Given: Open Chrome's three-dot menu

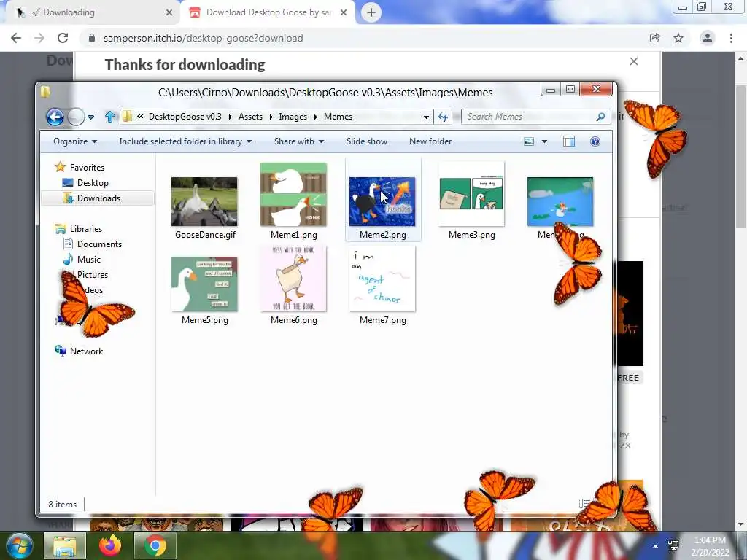Looking at the screenshot, I should (x=731, y=38).
